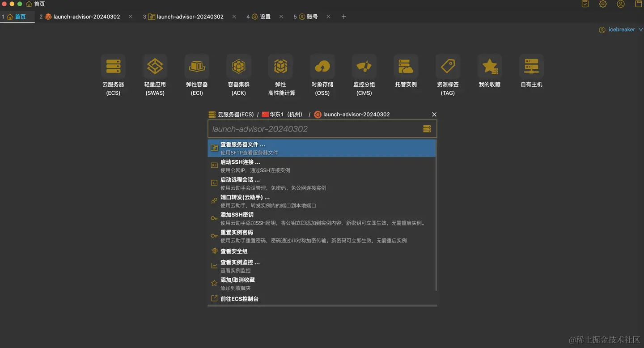Switch to the 首页 tab
This screenshot has width=644, height=348.
(17, 17)
